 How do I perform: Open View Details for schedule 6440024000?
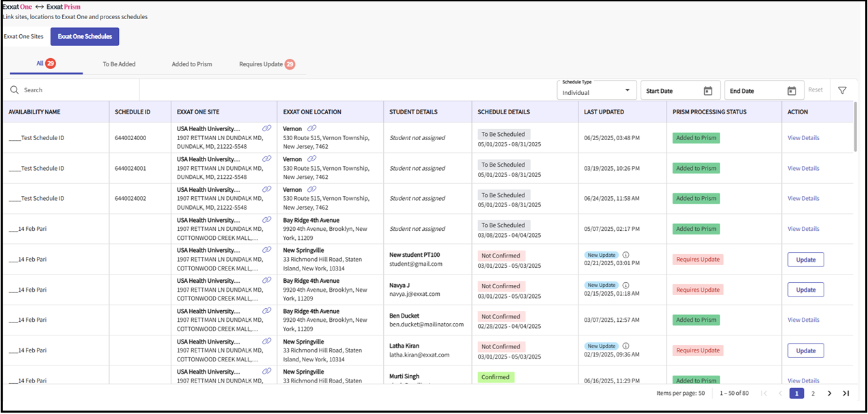point(803,138)
